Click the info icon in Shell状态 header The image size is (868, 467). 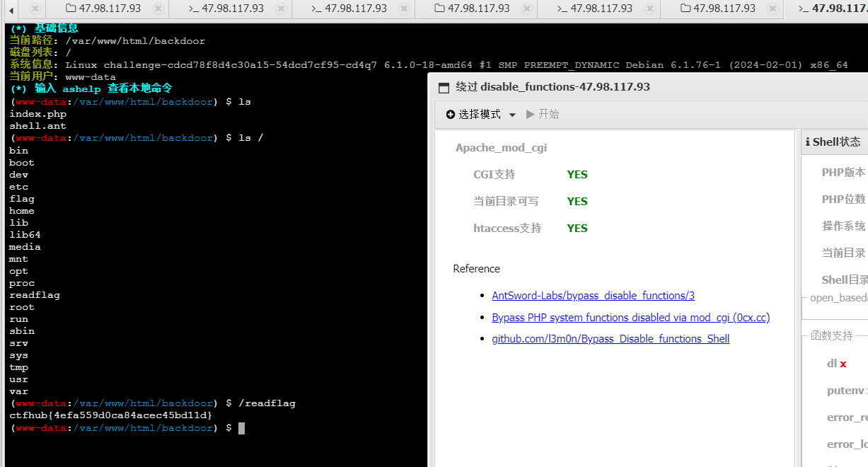(808, 142)
